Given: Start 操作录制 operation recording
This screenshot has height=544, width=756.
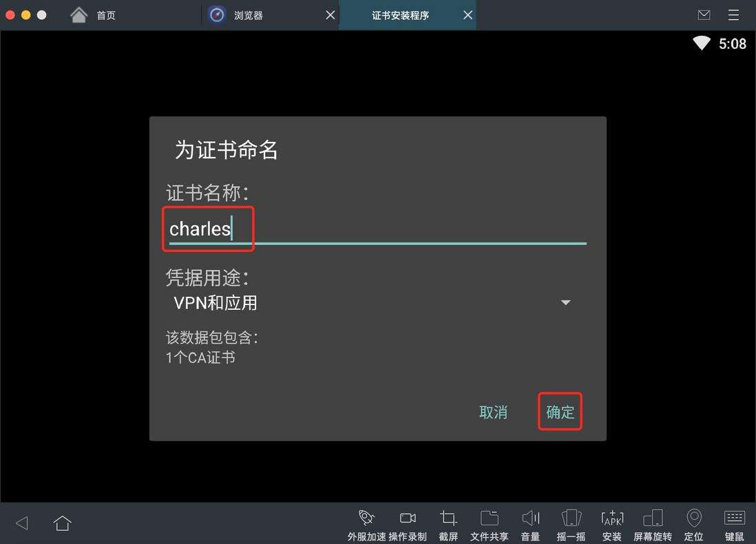Looking at the screenshot, I should [x=408, y=525].
